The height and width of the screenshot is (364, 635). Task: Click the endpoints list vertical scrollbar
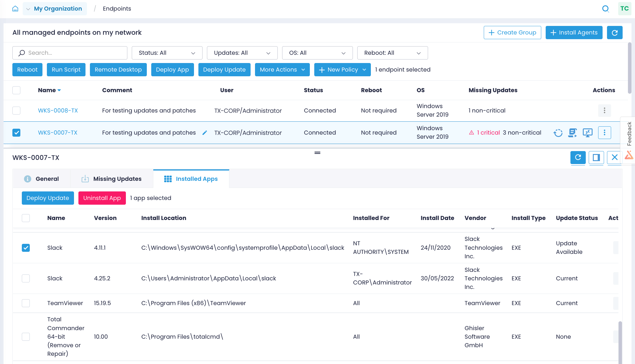pyautogui.click(x=629, y=68)
